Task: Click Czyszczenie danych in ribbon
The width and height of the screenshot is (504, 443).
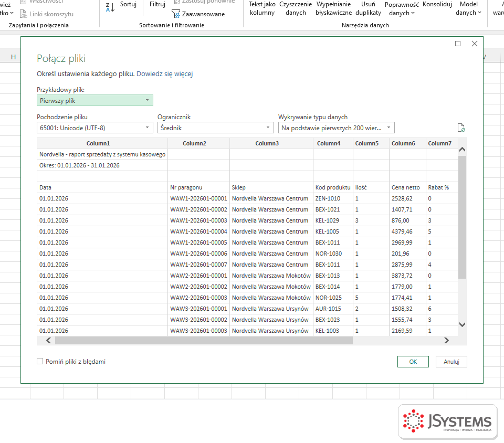Action: pyautogui.click(x=296, y=9)
